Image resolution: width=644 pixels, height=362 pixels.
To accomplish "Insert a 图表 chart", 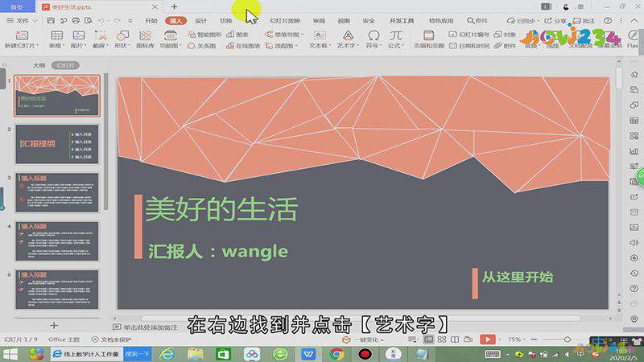I will [x=237, y=35].
